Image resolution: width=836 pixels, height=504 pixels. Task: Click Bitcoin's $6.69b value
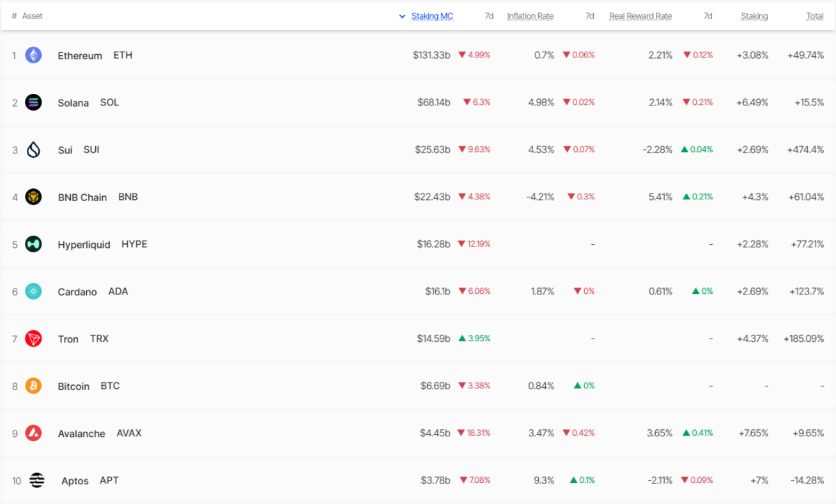[x=435, y=386]
